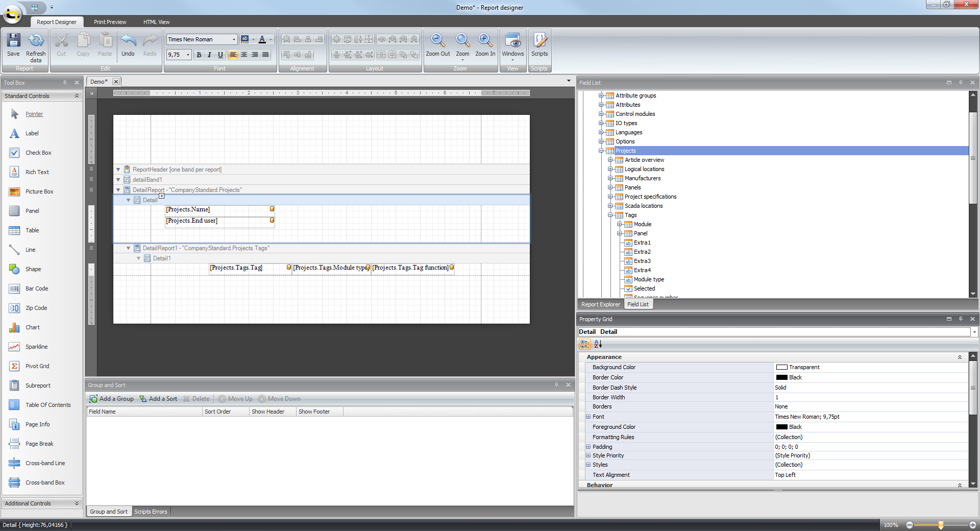Open the Scripts Errors tab
The width and height of the screenshot is (980, 531).
[x=151, y=512]
